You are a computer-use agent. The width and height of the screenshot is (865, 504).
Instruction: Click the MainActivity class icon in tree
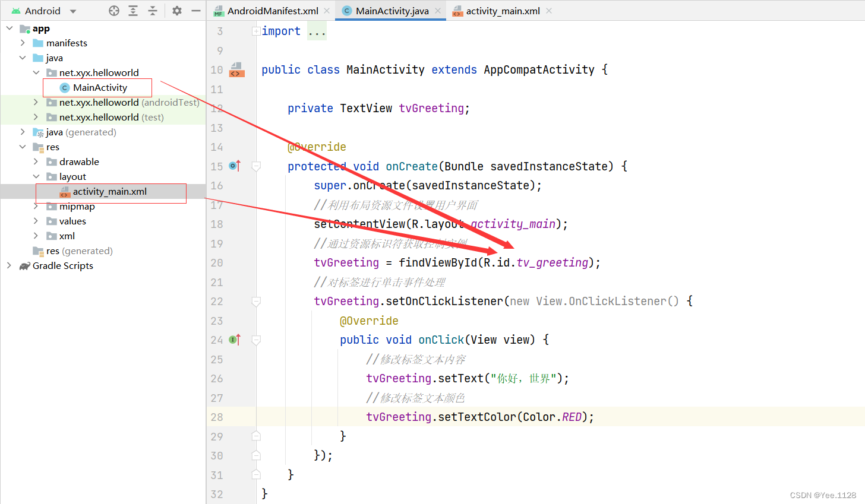[65, 87]
